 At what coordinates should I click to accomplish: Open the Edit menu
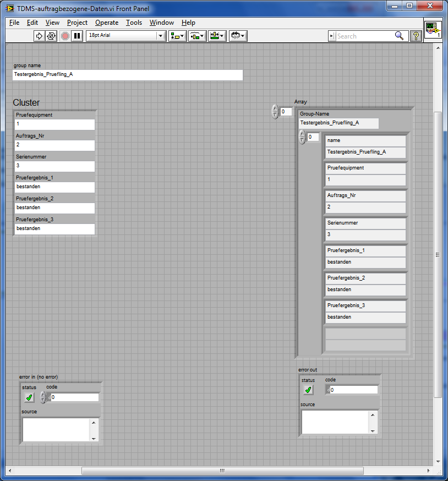click(x=32, y=23)
